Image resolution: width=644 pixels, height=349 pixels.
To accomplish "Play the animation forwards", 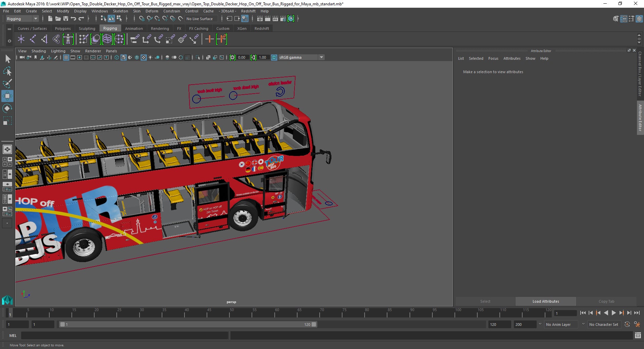I will tap(613, 313).
